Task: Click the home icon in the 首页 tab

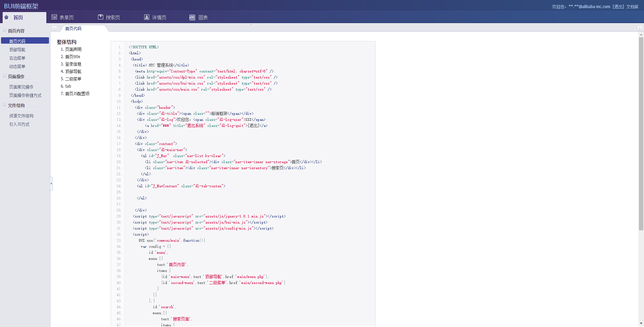Action: pyautogui.click(x=6, y=17)
